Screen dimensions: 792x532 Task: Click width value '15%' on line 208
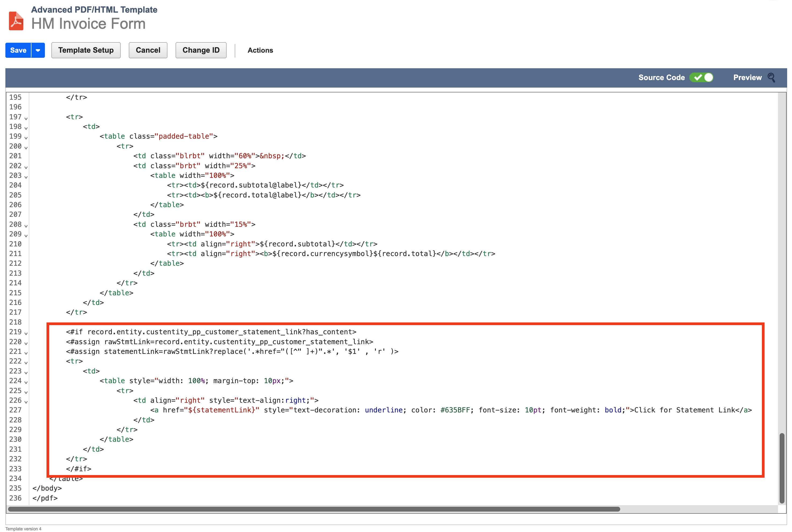pos(241,225)
